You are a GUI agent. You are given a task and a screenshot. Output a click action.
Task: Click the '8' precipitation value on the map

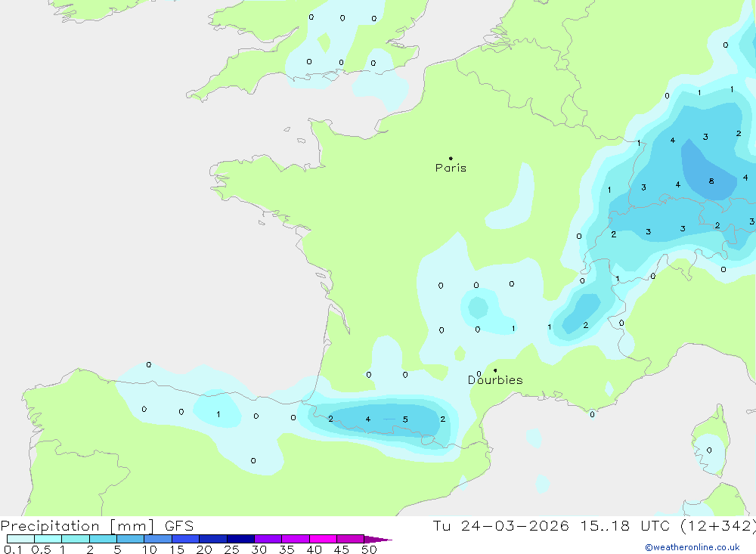[711, 181]
